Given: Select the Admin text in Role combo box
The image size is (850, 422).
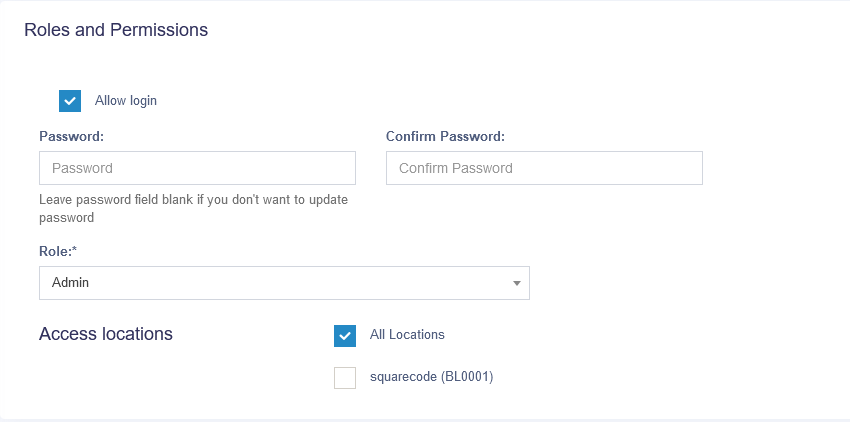Looking at the screenshot, I should pyautogui.click(x=71, y=283).
